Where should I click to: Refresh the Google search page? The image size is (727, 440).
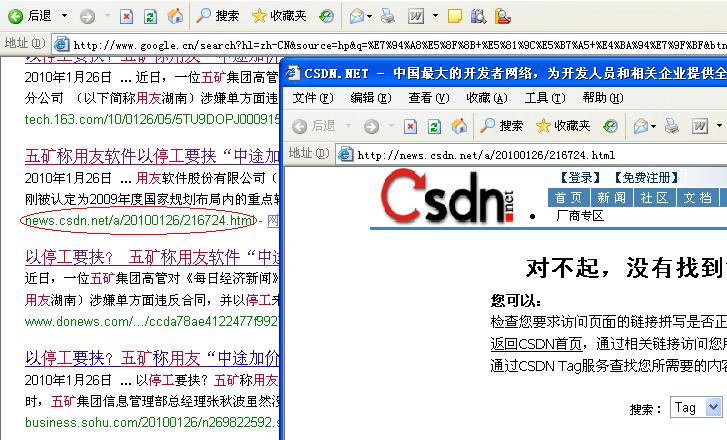(150, 17)
